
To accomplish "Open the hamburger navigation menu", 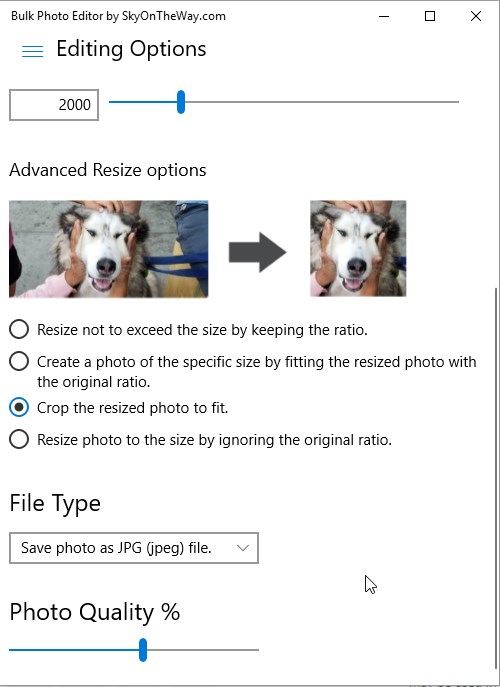I will [x=32, y=51].
